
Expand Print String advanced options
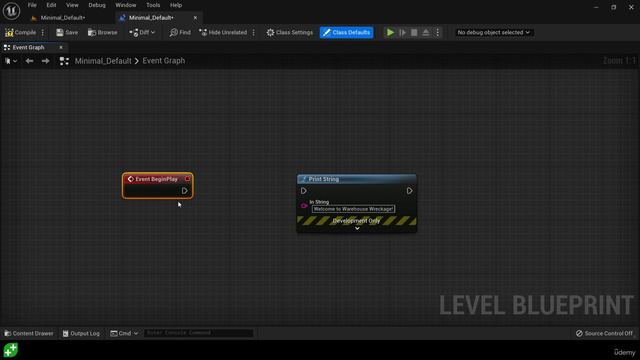357,229
